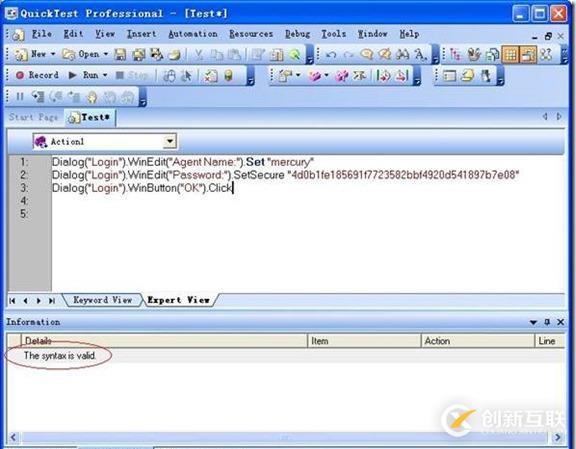Click the Check Syntax icon with checkmark
The image size is (576, 449).
211,76
